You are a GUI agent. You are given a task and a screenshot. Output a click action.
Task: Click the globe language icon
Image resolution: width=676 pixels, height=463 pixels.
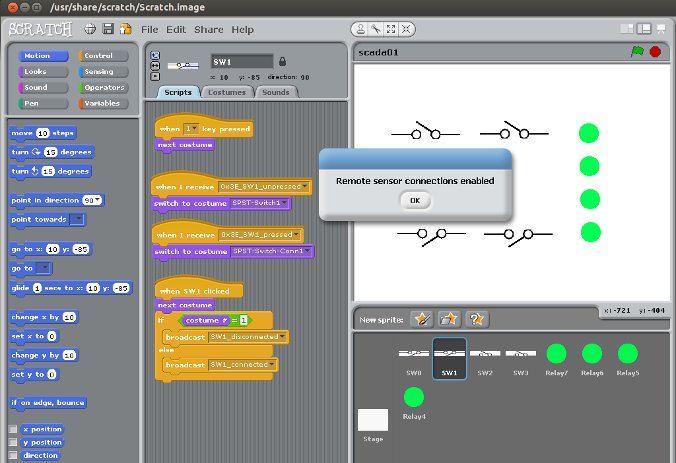pos(90,29)
